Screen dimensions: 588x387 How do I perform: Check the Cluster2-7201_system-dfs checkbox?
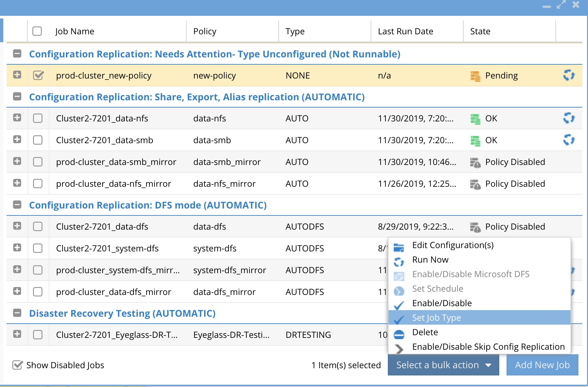pos(38,248)
